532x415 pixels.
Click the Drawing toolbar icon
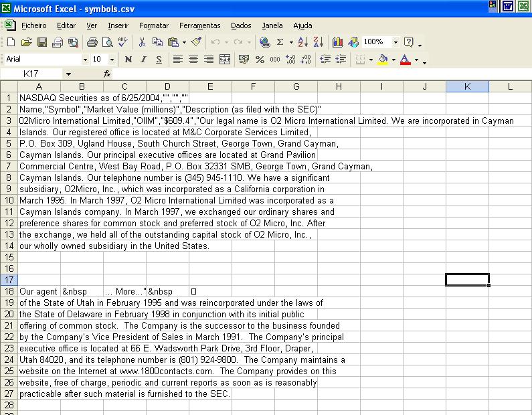pos(353,42)
